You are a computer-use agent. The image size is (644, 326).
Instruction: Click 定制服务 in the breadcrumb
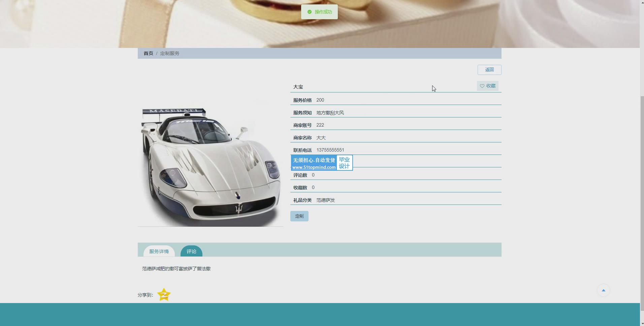[x=170, y=54]
